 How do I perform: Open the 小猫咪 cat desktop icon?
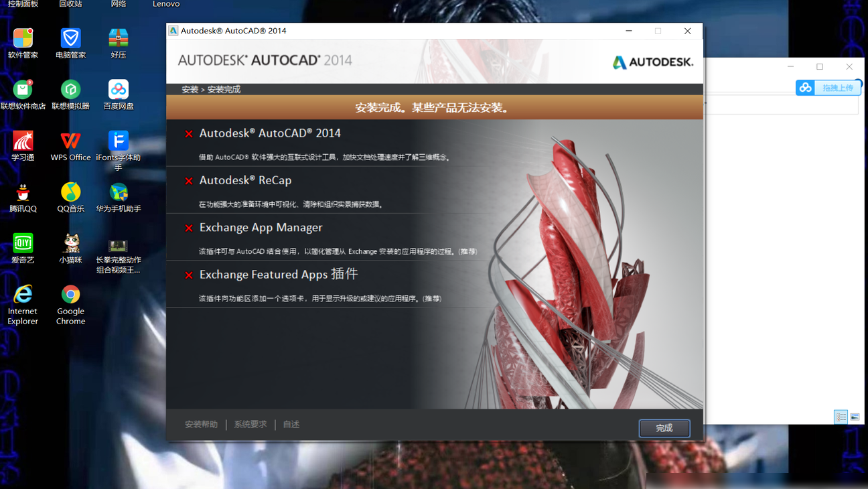point(70,243)
